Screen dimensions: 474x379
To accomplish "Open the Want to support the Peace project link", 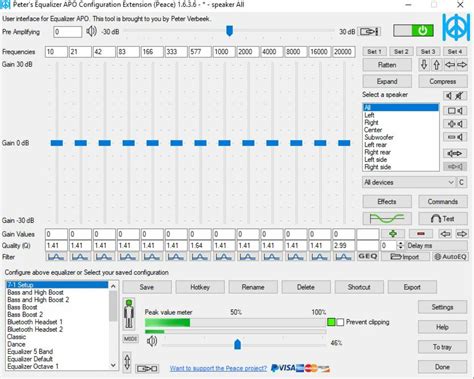I will click(x=218, y=368).
